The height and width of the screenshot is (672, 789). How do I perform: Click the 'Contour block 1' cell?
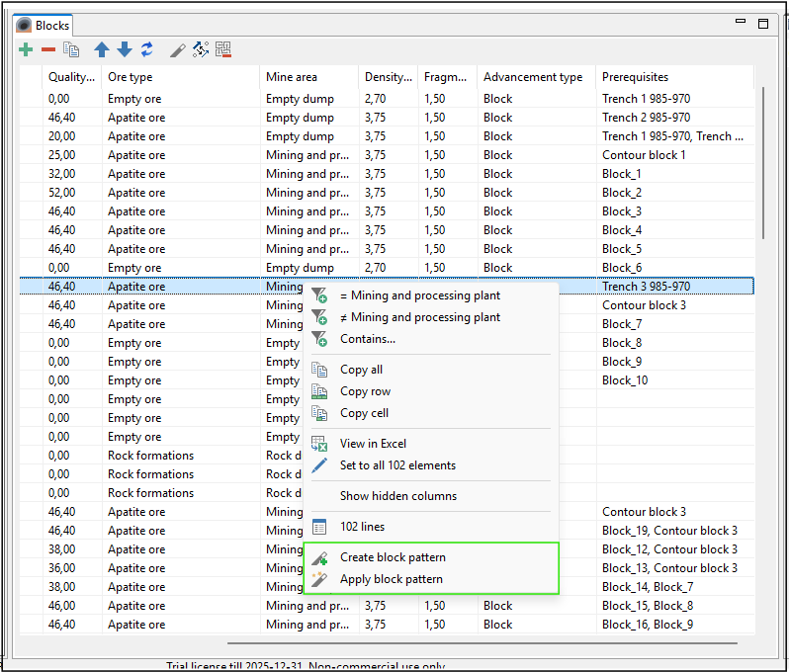pyautogui.click(x=675, y=155)
